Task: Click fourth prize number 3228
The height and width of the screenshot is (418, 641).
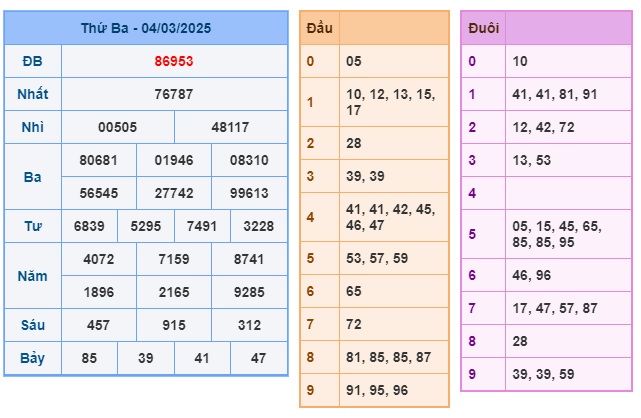Action: tap(258, 226)
